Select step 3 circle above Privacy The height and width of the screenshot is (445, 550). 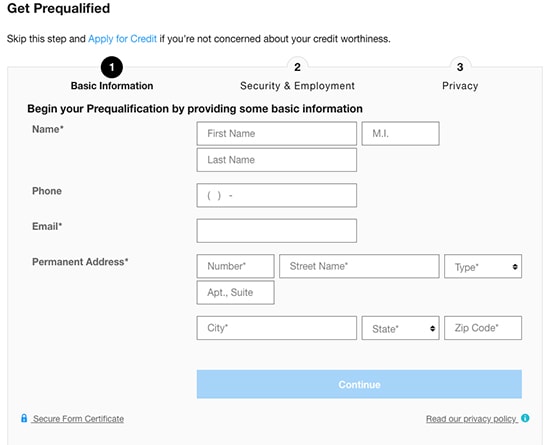tap(460, 67)
